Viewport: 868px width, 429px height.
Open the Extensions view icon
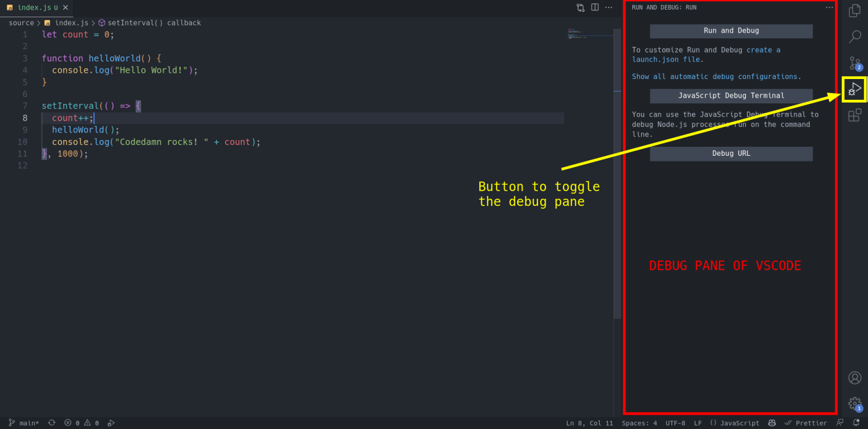pos(854,115)
